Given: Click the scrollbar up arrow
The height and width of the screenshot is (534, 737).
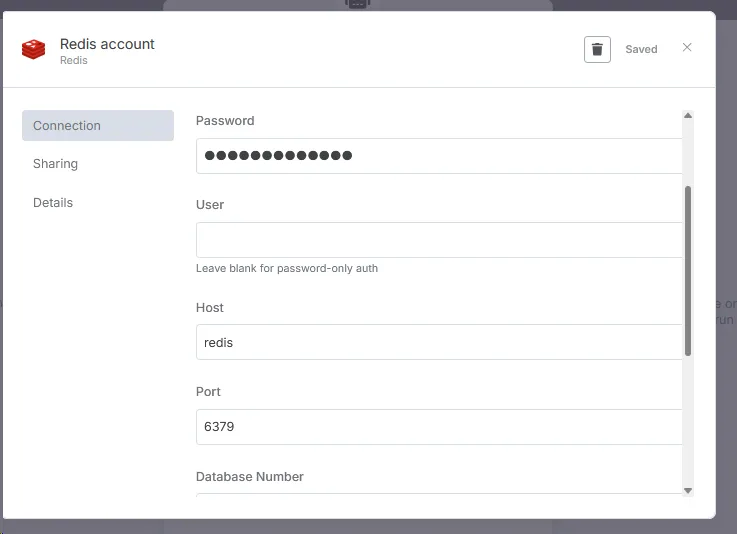Looking at the screenshot, I should [688, 116].
